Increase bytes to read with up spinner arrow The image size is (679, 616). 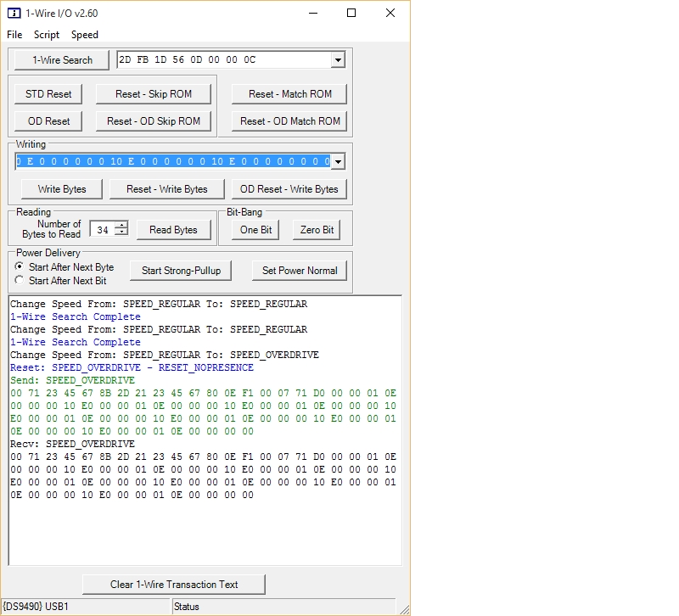[x=121, y=225]
